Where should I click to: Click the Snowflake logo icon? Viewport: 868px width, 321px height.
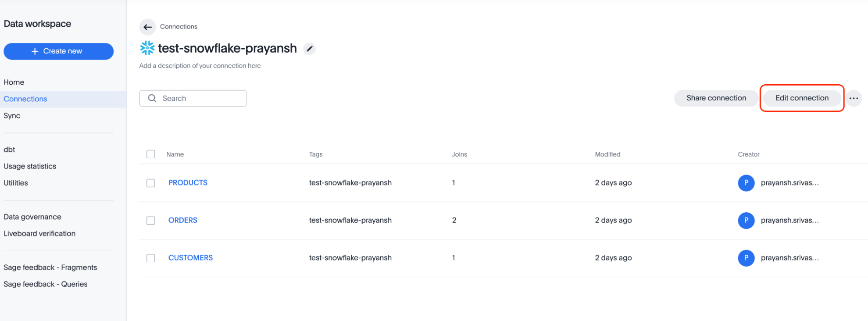pyautogui.click(x=147, y=48)
